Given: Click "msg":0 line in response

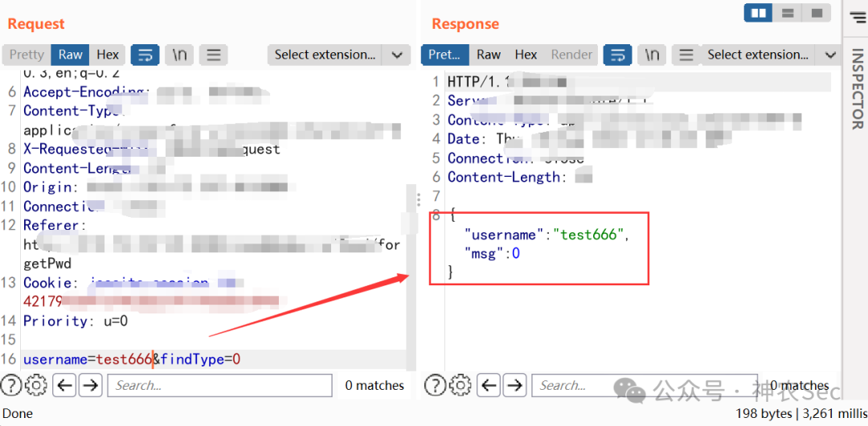Looking at the screenshot, I should coord(493,254).
